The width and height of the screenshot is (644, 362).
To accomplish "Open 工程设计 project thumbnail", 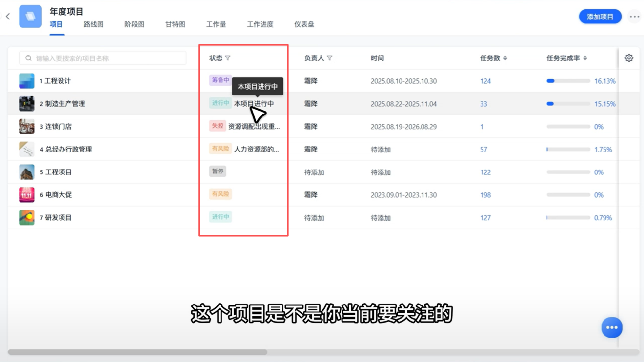I will click(27, 81).
